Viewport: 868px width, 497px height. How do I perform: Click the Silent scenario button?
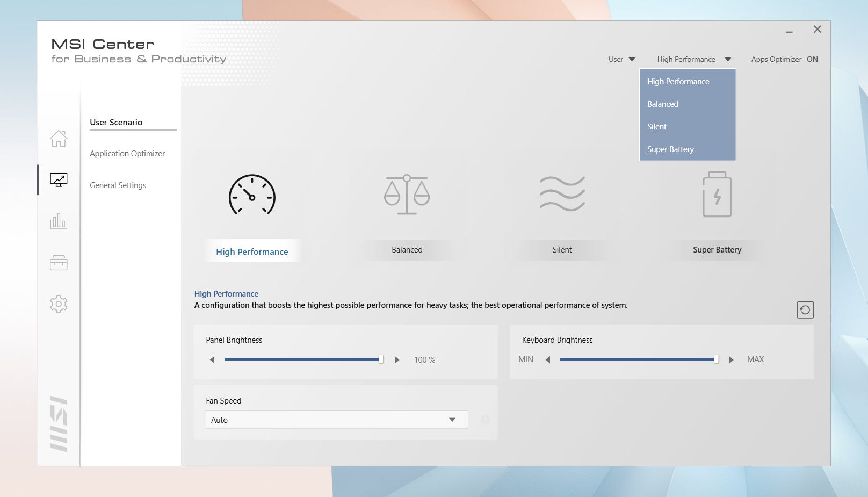click(x=562, y=250)
